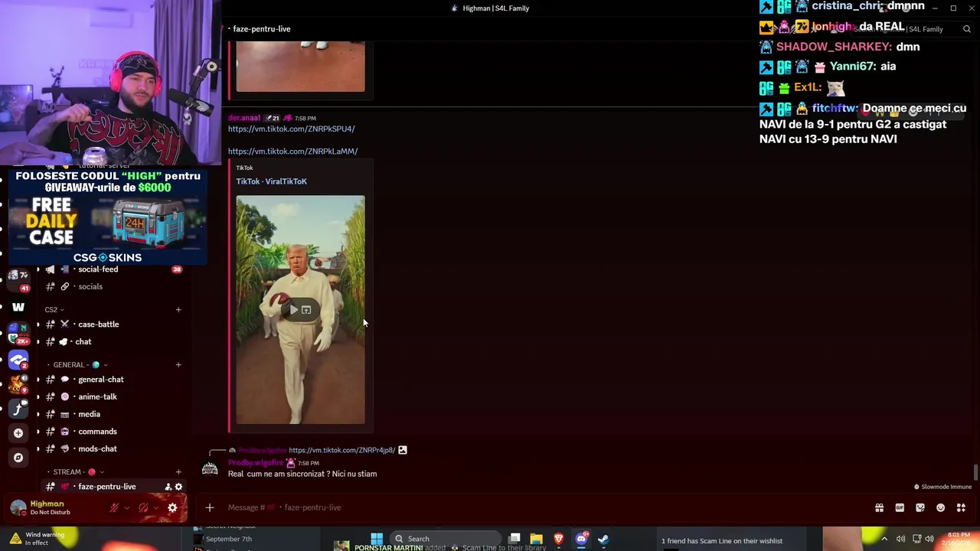Click the message attachment plus button
The width and height of the screenshot is (980, 551).
(x=209, y=507)
